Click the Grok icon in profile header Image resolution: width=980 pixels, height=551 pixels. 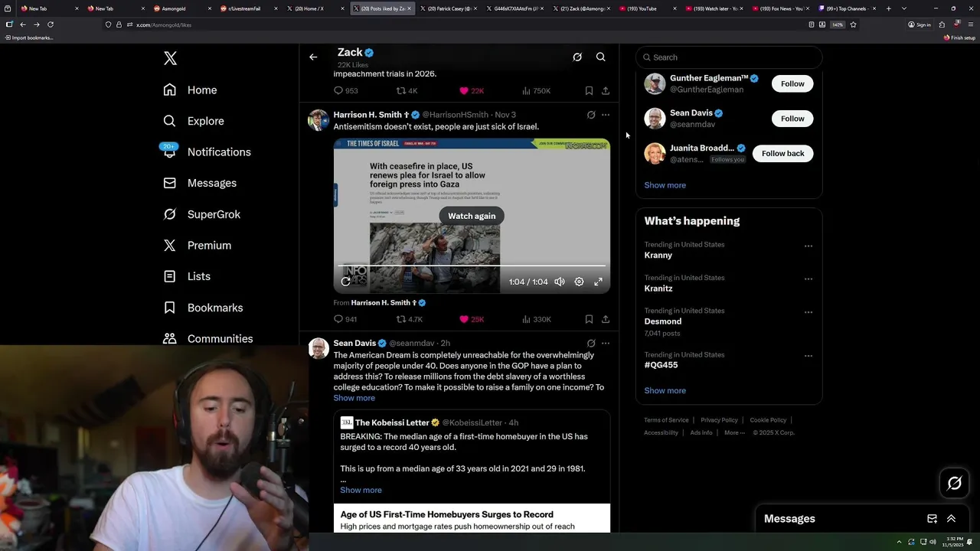pyautogui.click(x=577, y=57)
